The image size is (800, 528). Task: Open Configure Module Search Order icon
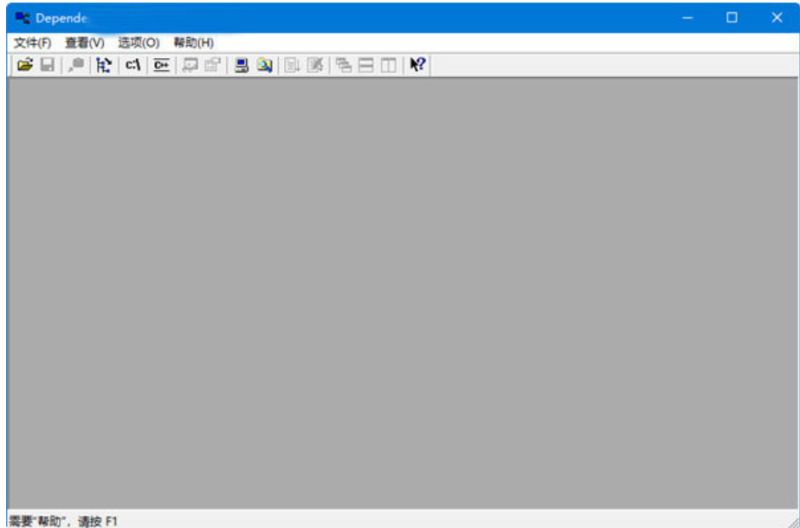pyautogui.click(x=263, y=65)
